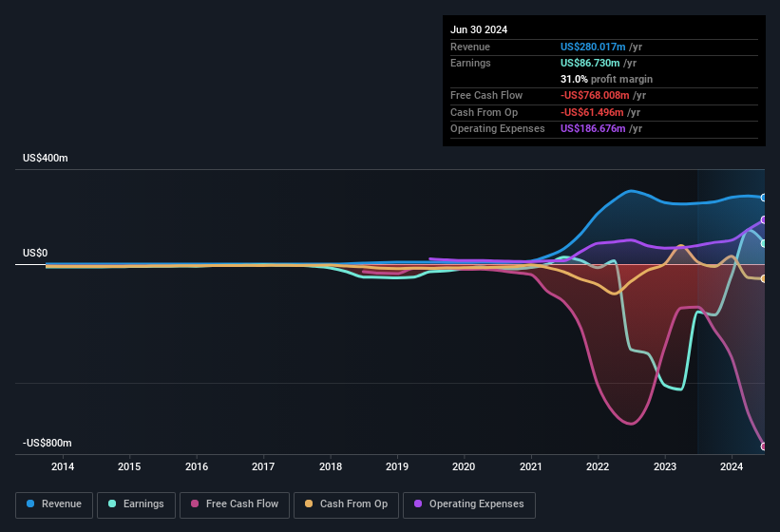Click the blue dot in Revenue legend

(x=30, y=503)
